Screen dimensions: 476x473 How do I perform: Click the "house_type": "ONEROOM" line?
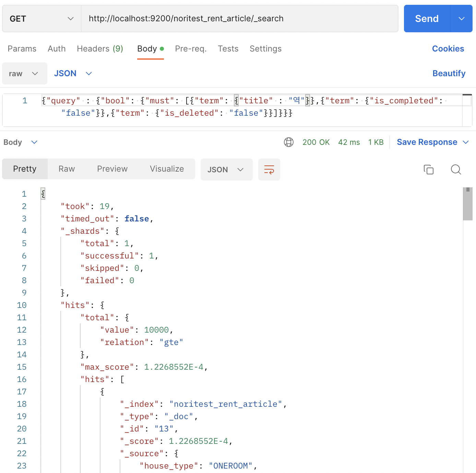tap(198, 466)
